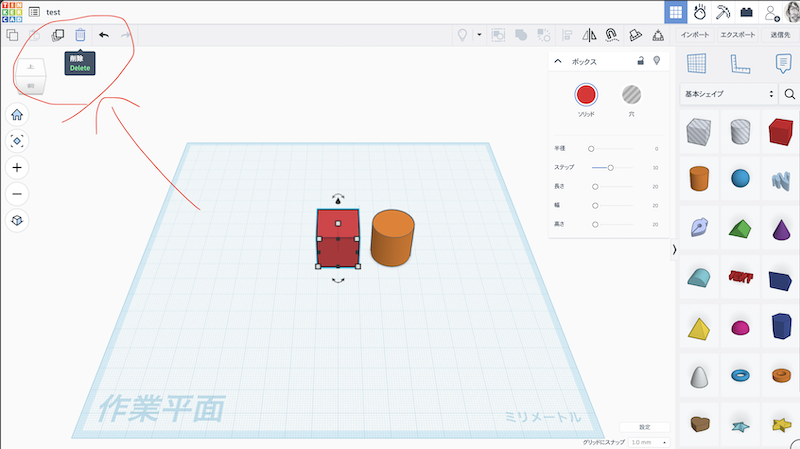Toggle the lock editing icon in ボックス panel
The height and width of the screenshot is (449, 800).
(x=640, y=61)
